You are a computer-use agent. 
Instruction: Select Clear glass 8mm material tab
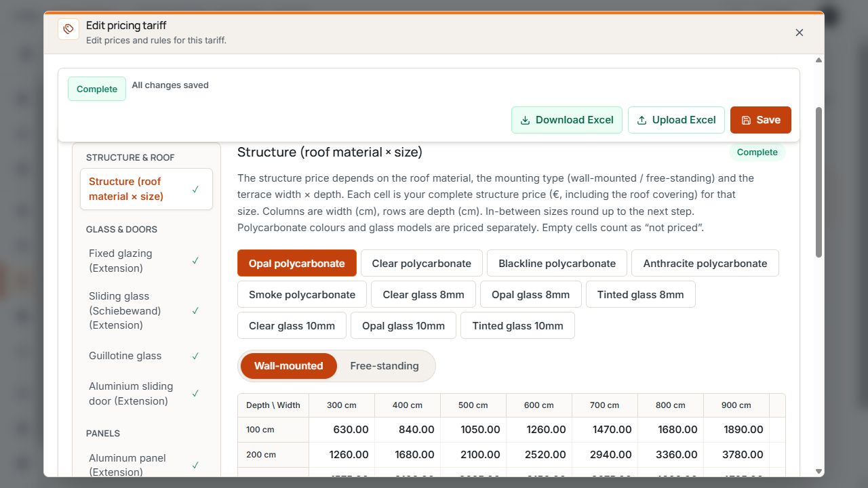pos(424,295)
